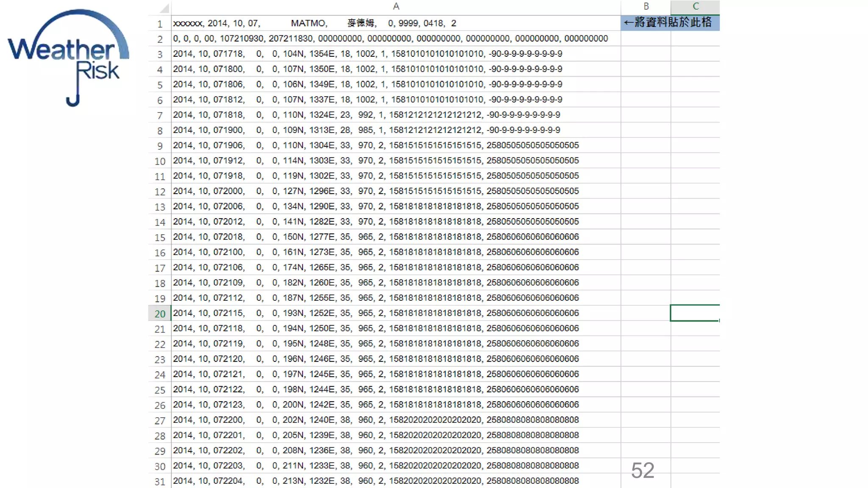Select column A header
The height and width of the screenshot is (488, 868).
(395, 7)
